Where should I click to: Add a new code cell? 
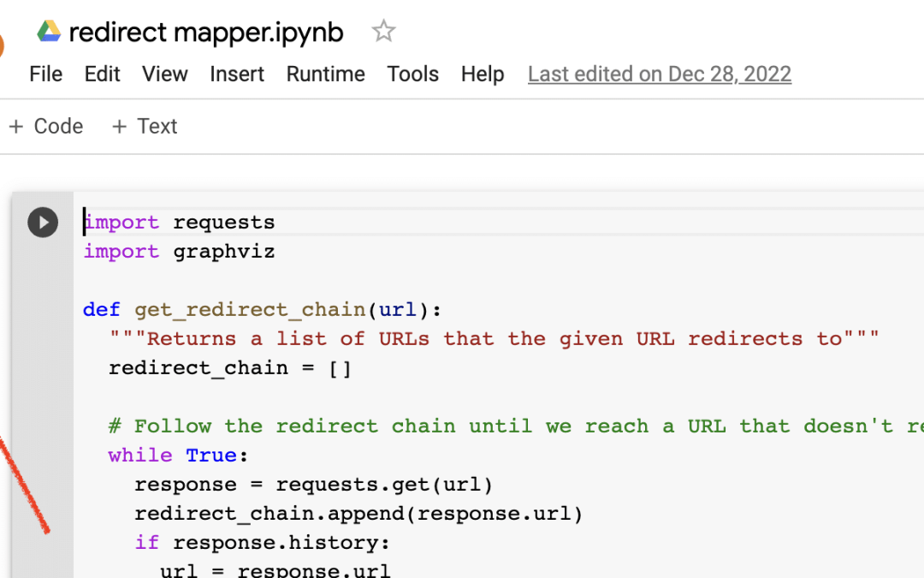[x=46, y=126]
